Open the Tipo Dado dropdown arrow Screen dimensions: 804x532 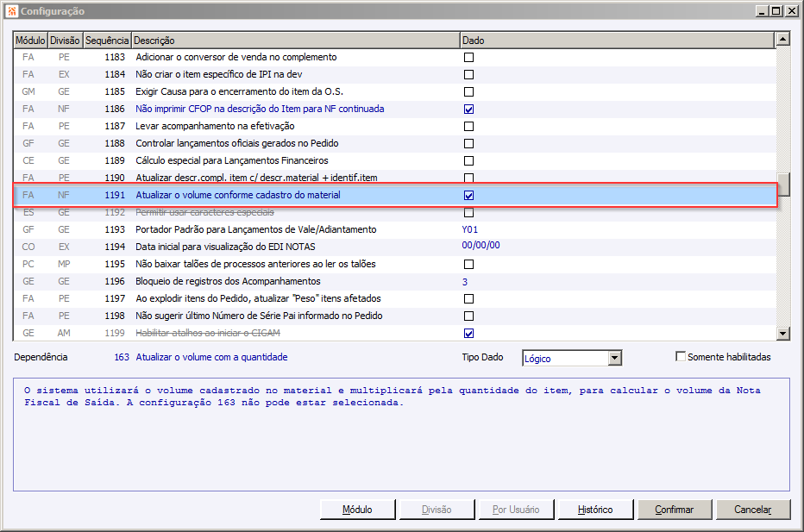tap(615, 358)
